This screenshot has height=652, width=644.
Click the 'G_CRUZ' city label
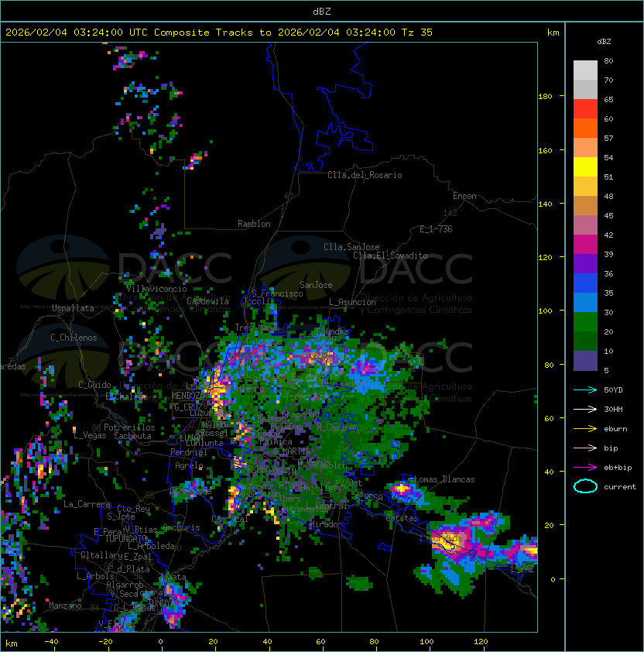(x=188, y=407)
